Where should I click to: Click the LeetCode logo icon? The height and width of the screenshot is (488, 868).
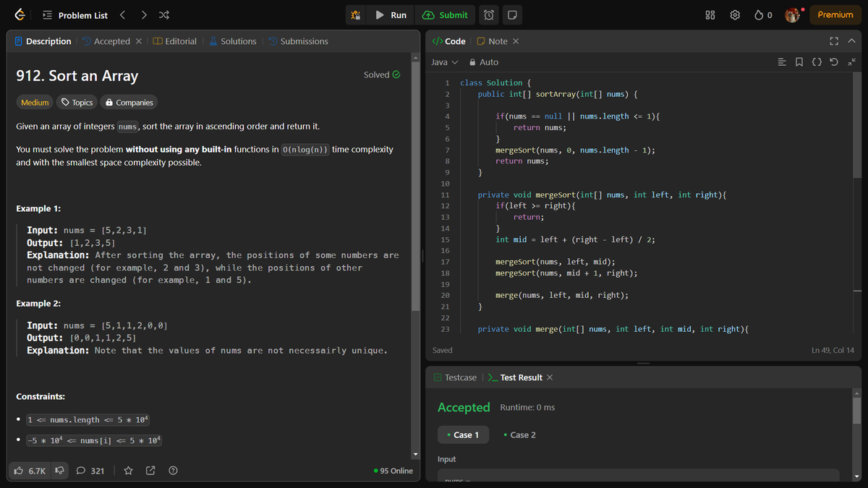point(20,15)
